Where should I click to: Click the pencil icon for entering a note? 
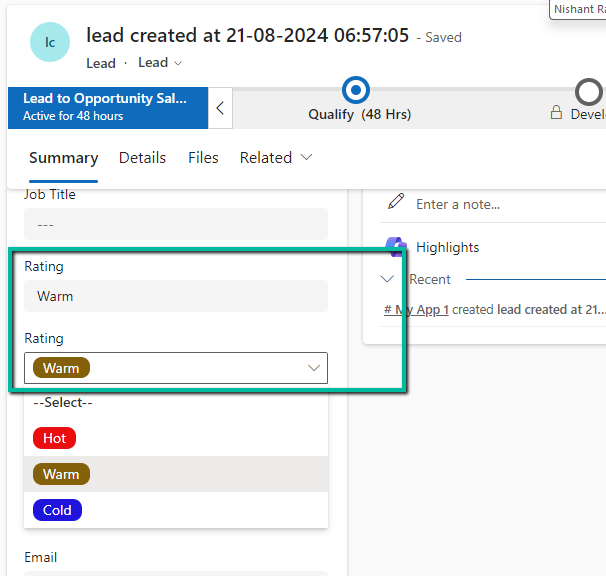tap(396, 201)
